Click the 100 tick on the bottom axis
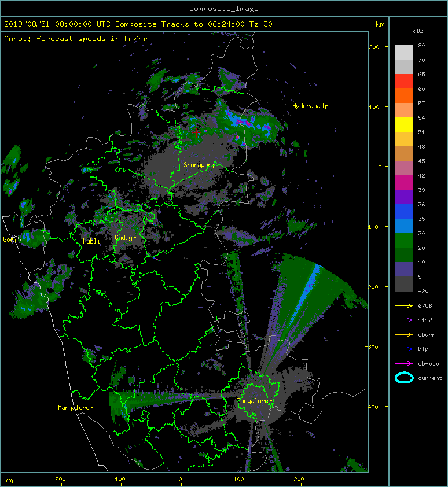The width and height of the screenshot is (448, 487). click(238, 479)
